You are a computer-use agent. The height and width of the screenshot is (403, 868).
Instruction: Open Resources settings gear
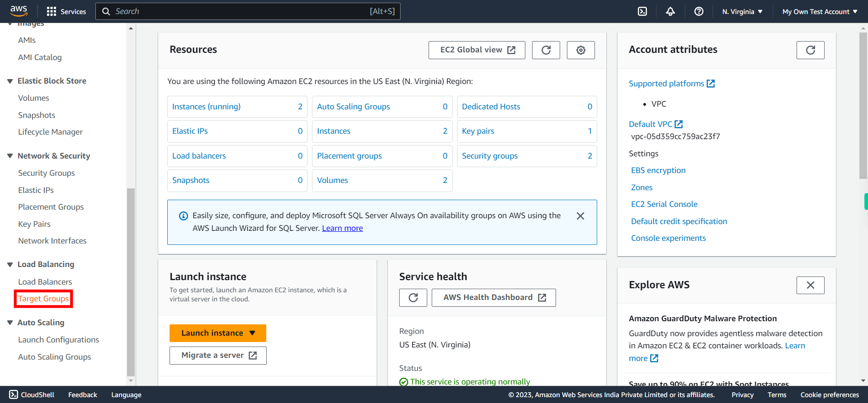581,50
